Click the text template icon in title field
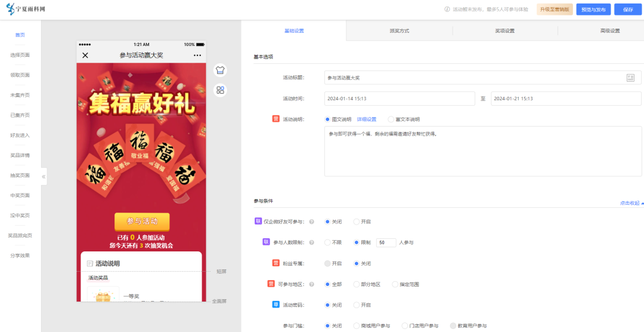Screen dimensions: 644x332 click(x=630, y=78)
